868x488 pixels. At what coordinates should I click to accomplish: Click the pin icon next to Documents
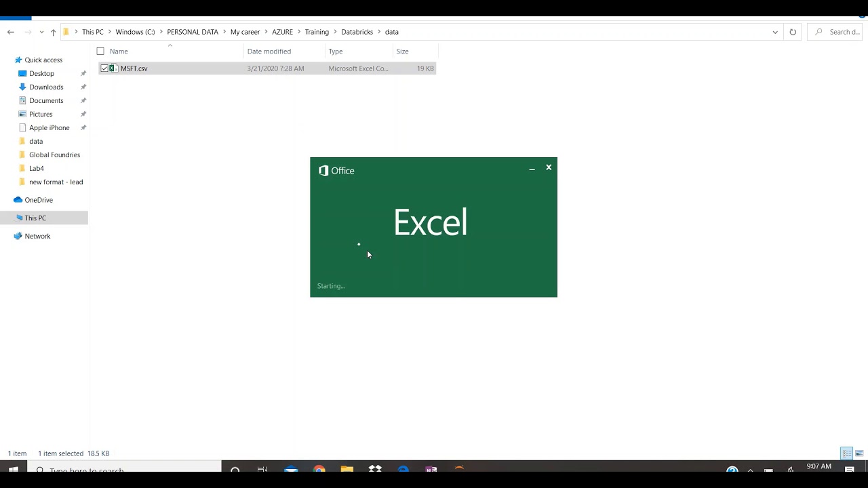coord(83,100)
